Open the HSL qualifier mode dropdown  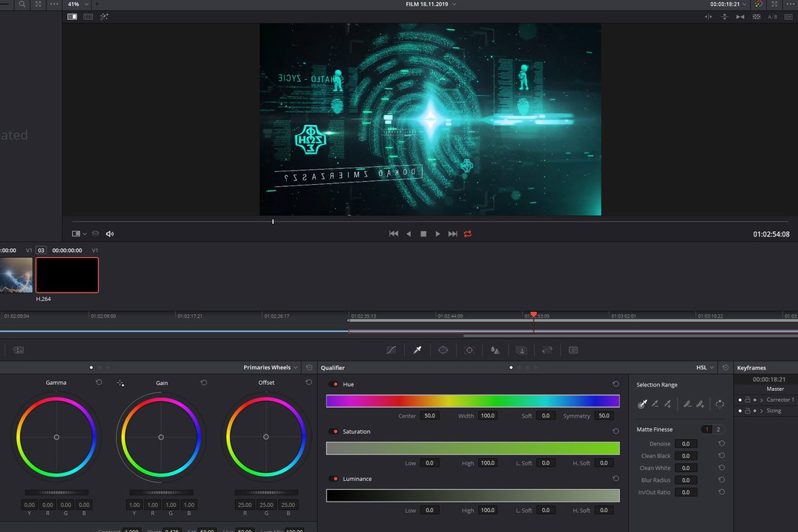pyautogui.click(x=705, y=367)
